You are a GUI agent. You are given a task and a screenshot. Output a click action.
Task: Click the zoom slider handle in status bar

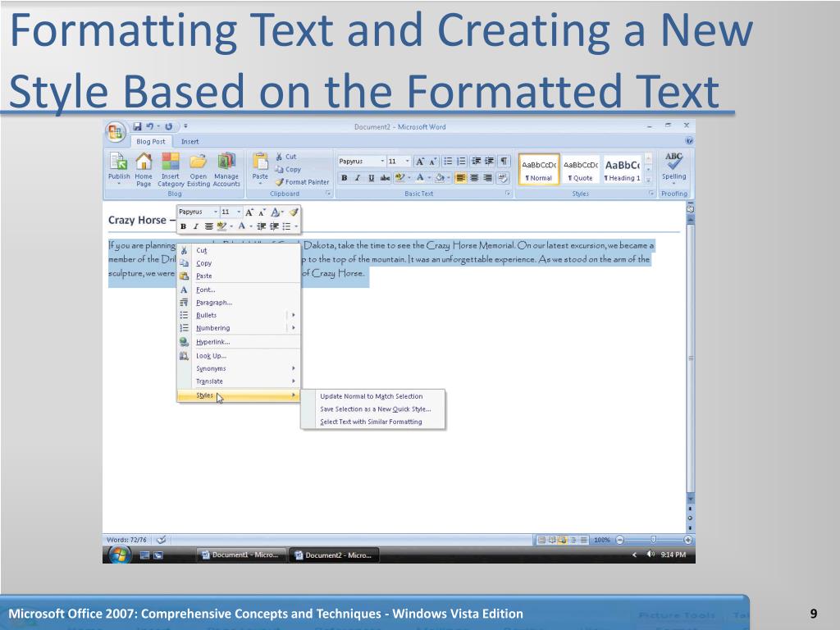tap(653, 540)
